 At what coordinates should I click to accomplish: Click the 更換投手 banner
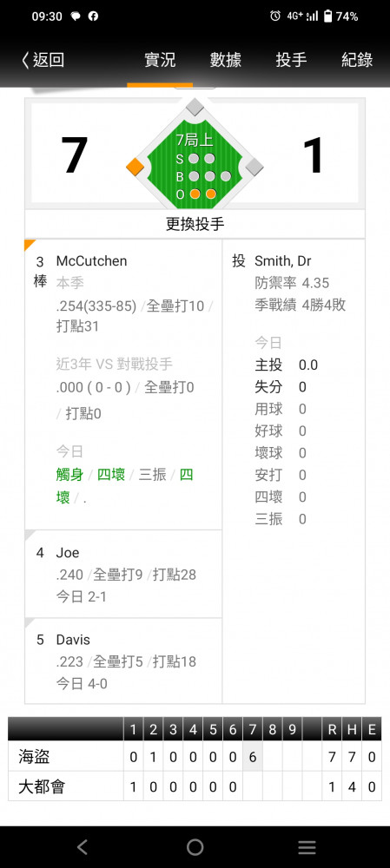(195, 224)
